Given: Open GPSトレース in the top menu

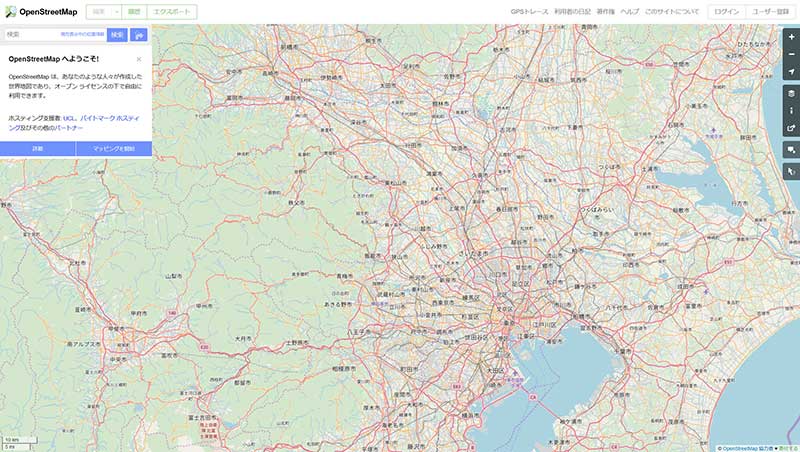Looking at the screenshot, I should tap(528, 12).
